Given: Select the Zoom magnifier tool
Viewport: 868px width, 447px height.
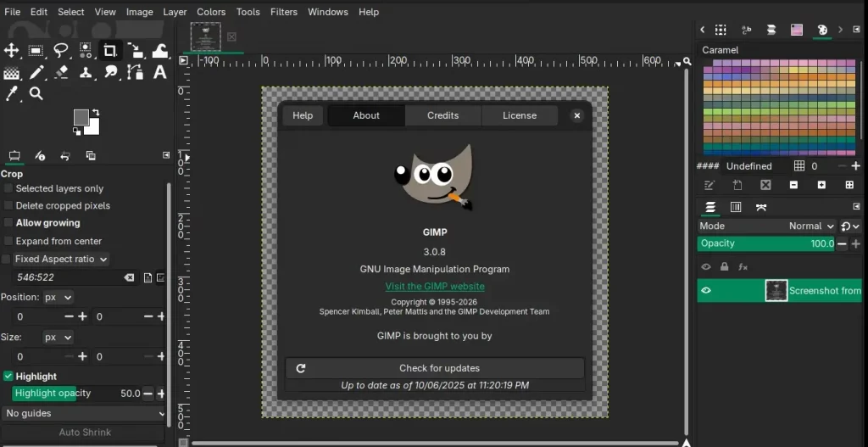Looking at the screenshot, I should coord(36,93).
